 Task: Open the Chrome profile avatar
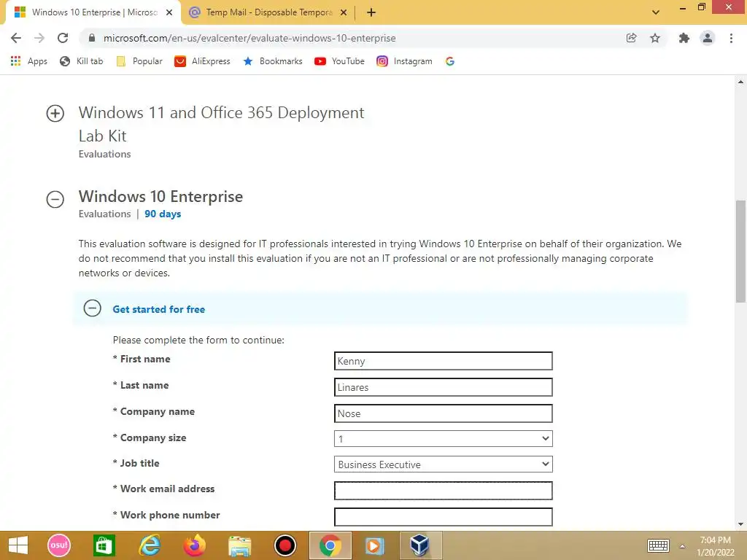tap(708, 38)
